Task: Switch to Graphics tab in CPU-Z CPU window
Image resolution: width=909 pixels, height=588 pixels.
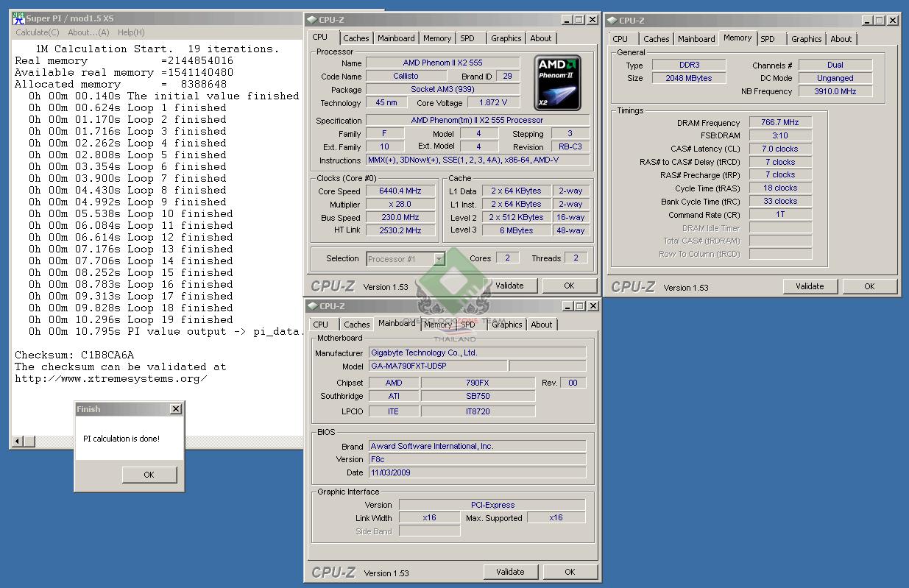Action: pos(506,38)
